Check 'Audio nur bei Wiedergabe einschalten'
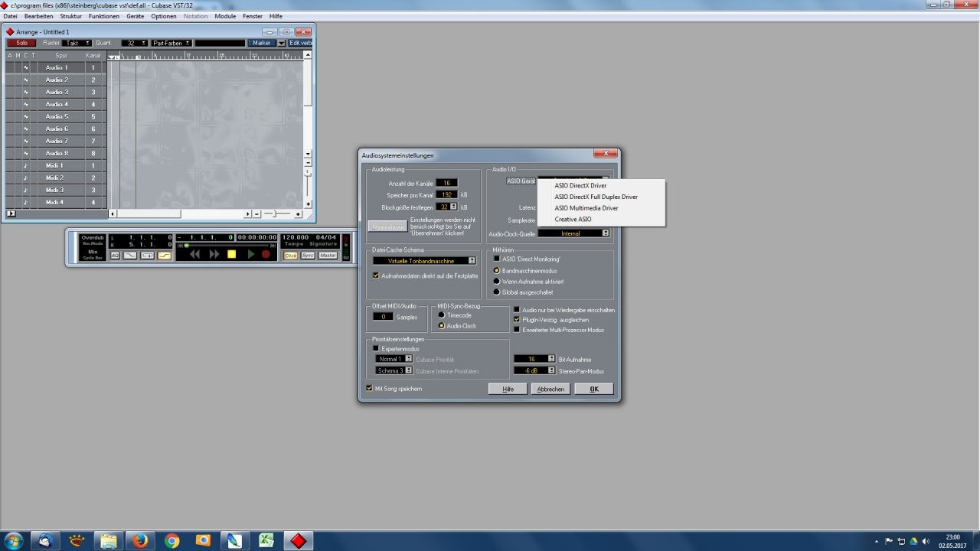The image size is (980, 551). click(516, 310)
